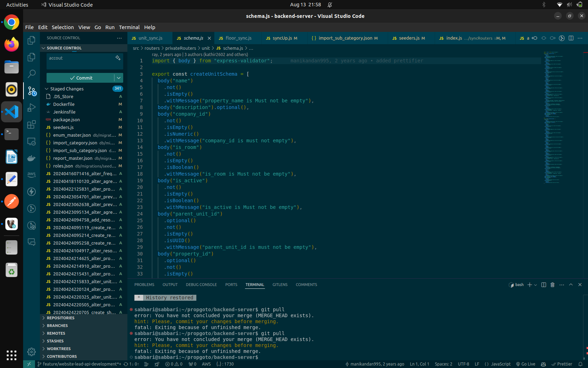Split the editor right
Viewport: 588px width, 368px height.
pyautogui.click(x=571, y=38)
